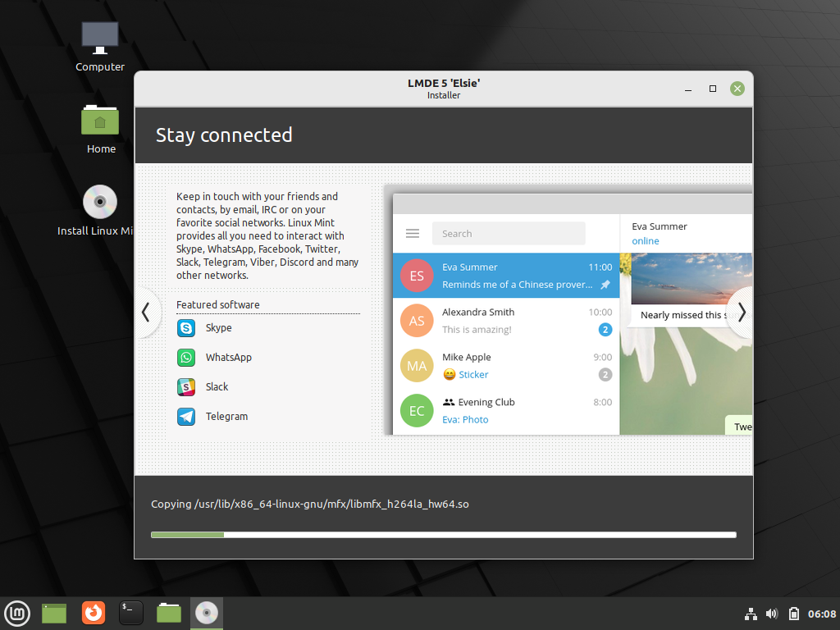Close the LMDE installer window

point(737,89)
